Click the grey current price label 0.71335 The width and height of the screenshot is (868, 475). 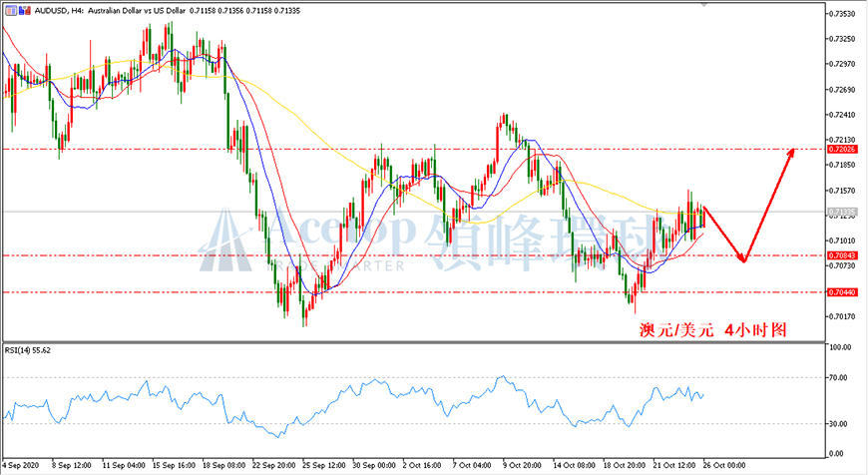click(842, 212)
